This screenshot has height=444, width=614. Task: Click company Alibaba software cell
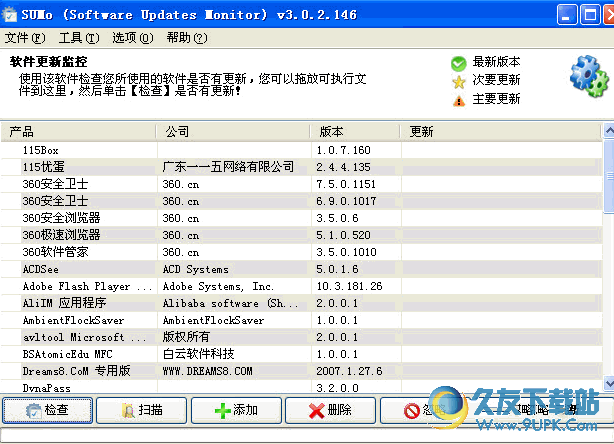point(230,303)
